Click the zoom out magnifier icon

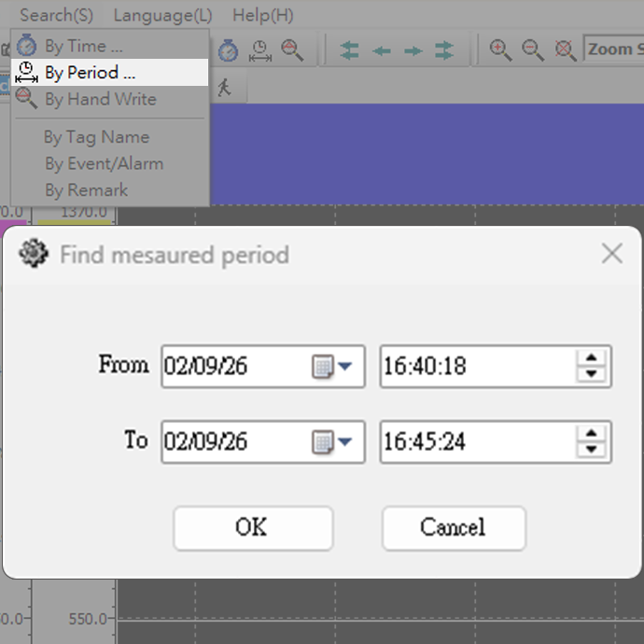click(x=532, y=50)
